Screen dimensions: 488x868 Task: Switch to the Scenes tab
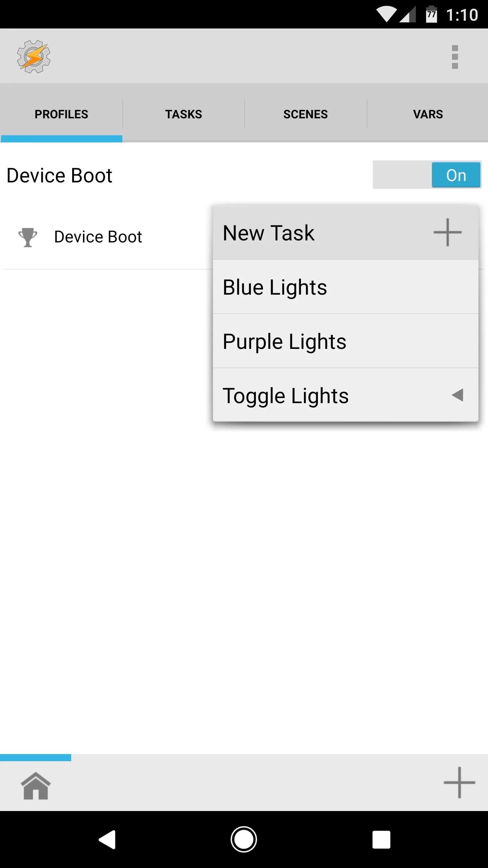pyautogui.click(x=305, y=114)
